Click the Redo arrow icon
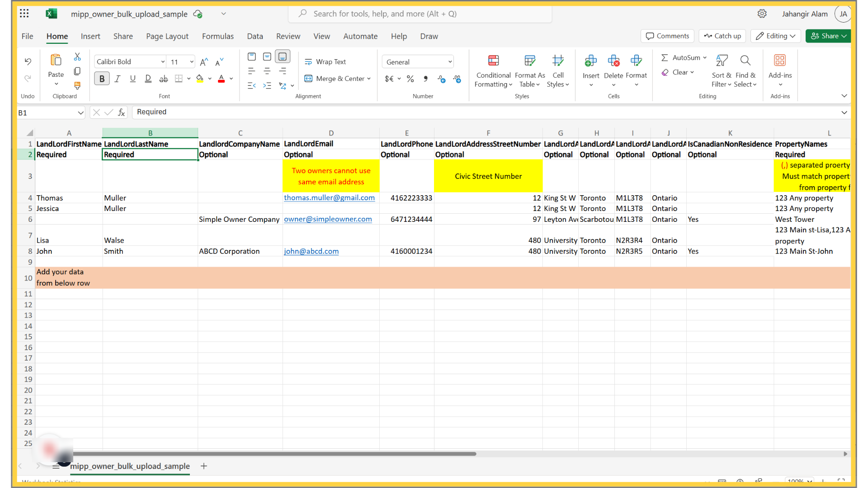868x488 pixels. coord(28,78)
